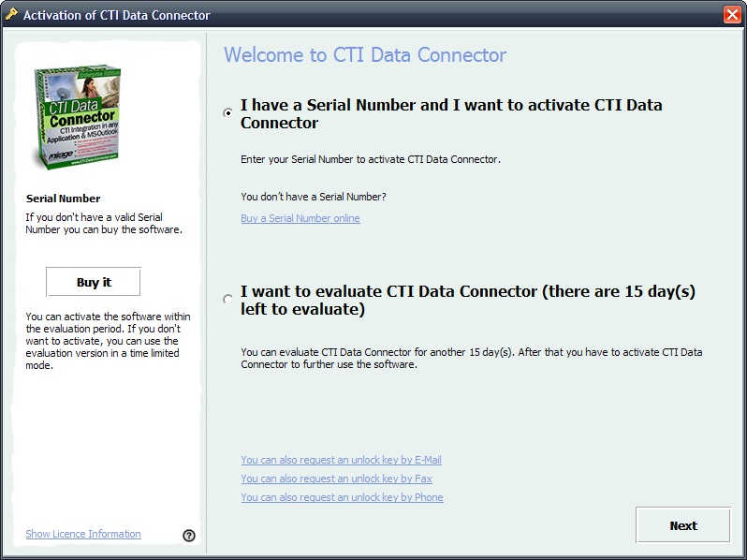Click the help question mark icon
This screenshot has width=747, height=560.
189,536
